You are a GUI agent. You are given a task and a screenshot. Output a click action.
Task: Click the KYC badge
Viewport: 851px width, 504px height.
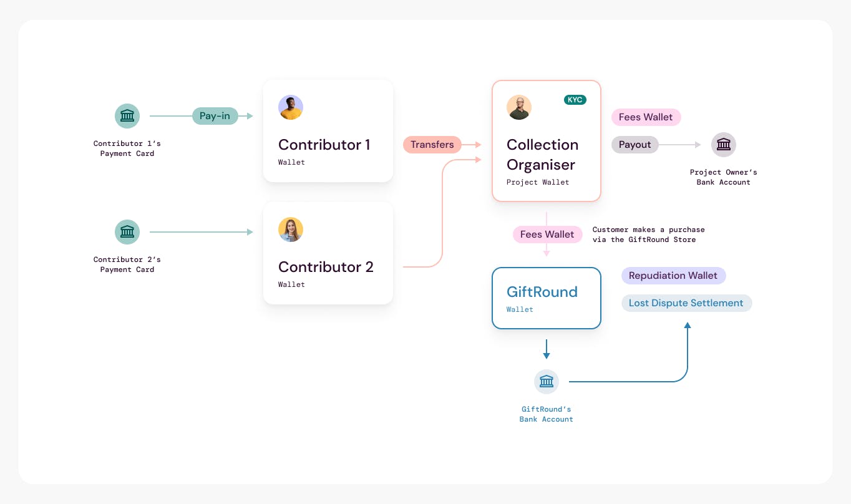click(x=575, y=100)
